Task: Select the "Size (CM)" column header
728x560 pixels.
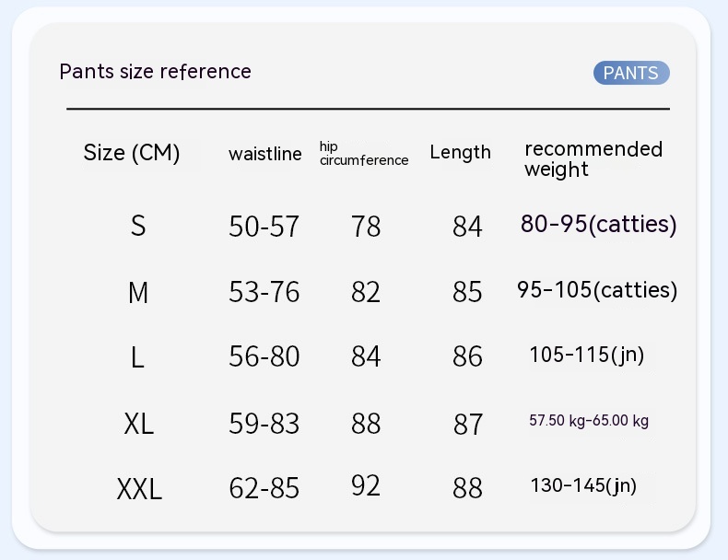Action: pos(132,153)
